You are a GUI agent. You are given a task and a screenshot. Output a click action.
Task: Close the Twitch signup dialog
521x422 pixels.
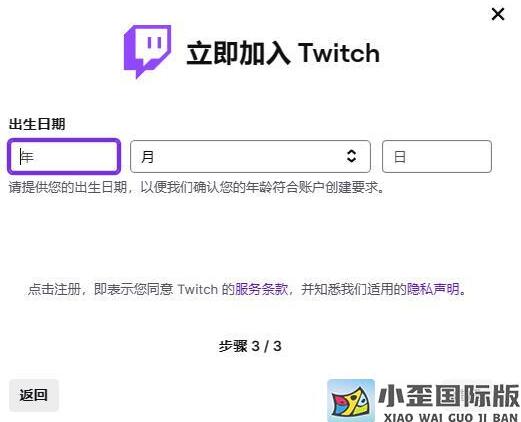click(x=498, y=14)
